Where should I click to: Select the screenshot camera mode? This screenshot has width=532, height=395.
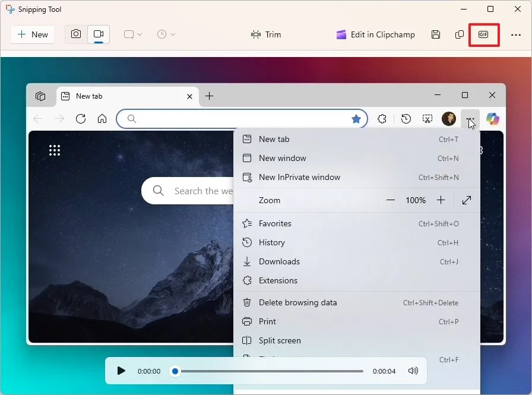click(x=75, y=34)
